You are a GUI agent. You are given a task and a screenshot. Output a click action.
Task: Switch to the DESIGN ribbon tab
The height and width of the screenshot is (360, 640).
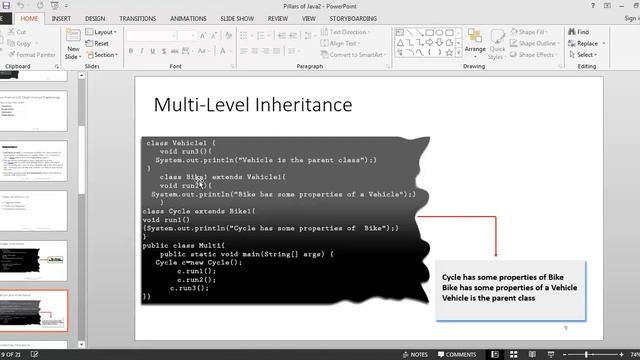click(x=95, y=18)
